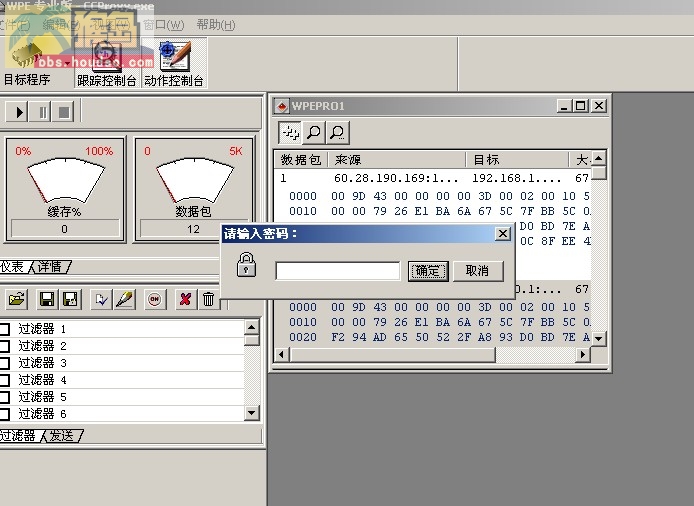Enable checkbox for 过滤器 3
Image resolution: width=694 pixels, height=506 pixels.
click(4, 363)
